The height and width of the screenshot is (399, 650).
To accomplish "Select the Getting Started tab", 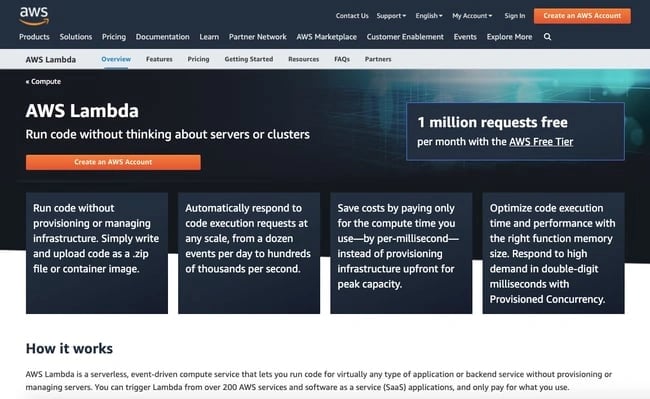I will click(249, 59).
